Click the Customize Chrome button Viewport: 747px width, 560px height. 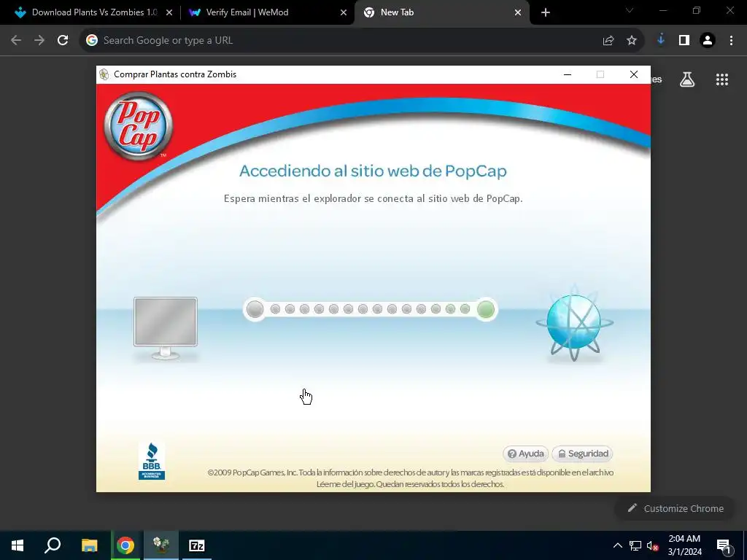[x=676, y=508]
